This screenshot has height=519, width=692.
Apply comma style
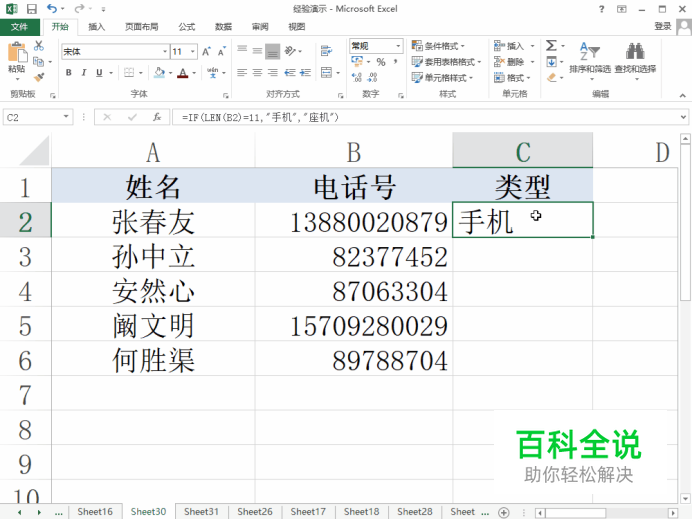(395, 62)
